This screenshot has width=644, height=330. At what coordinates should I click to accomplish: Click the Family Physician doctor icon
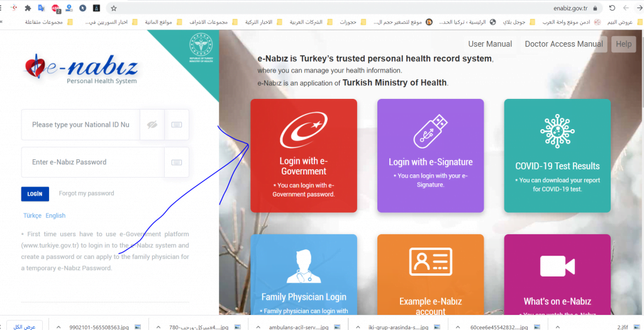coord(304,266)
